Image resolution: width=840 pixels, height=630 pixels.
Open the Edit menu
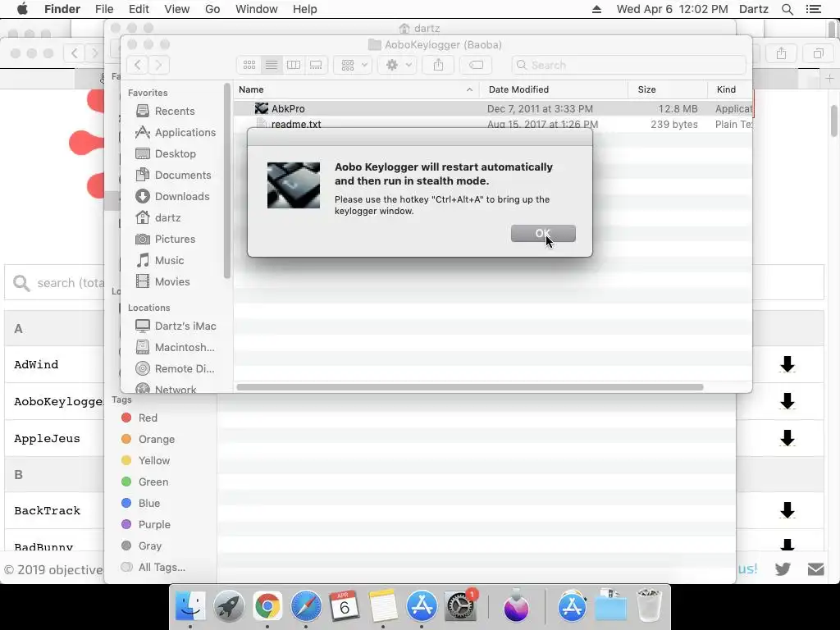pyautogui.click(x=139, y=9)
